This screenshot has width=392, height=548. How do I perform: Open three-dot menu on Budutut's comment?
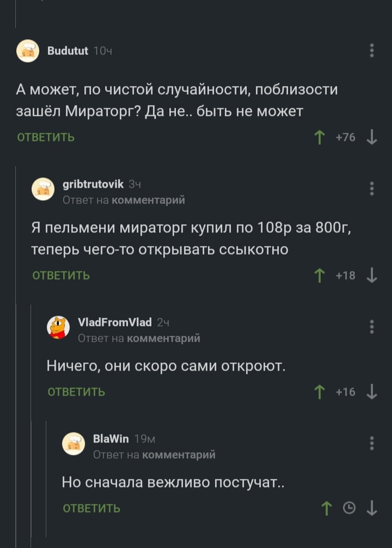coord(372,51)
